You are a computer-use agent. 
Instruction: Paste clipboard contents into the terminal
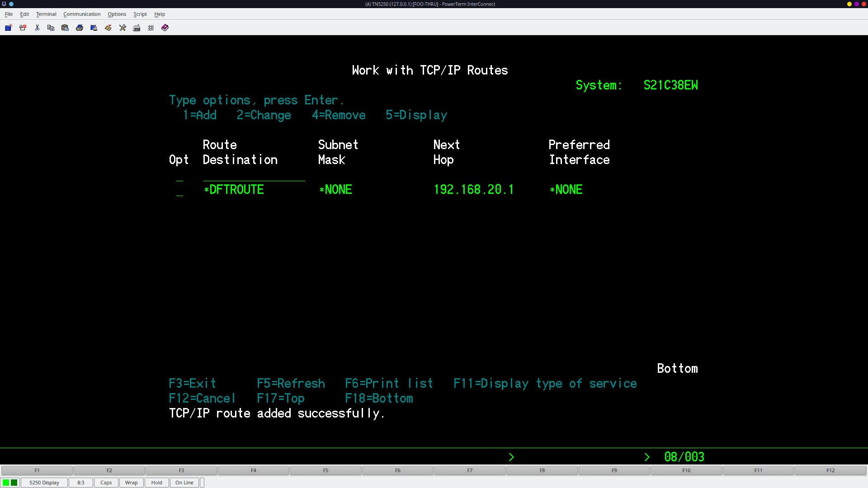(x=65, y=28)
